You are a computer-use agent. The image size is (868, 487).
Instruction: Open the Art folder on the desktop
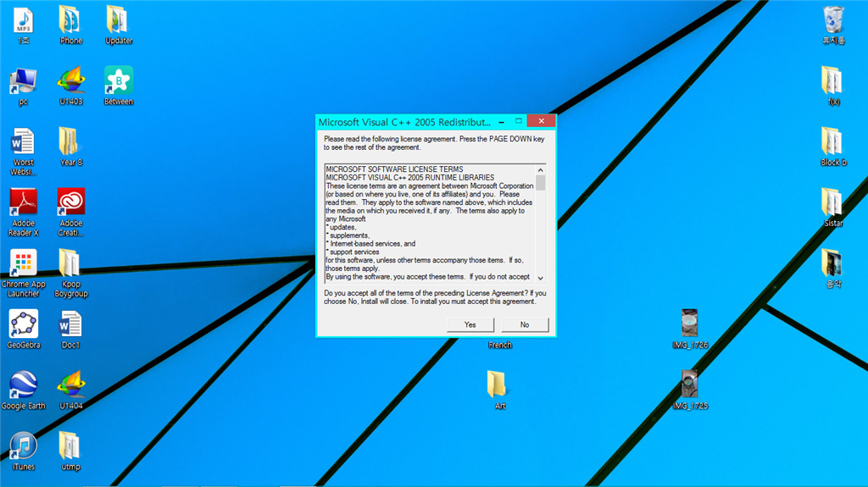pos(497,385)
